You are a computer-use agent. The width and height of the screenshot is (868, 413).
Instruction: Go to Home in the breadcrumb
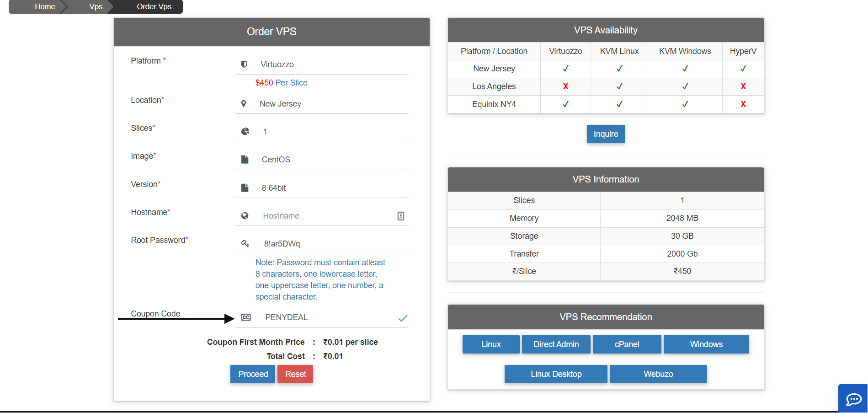point(45,6)
